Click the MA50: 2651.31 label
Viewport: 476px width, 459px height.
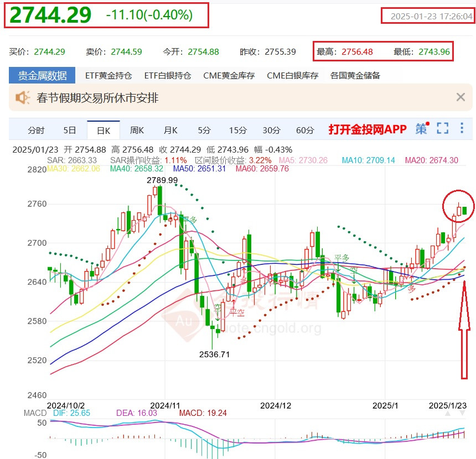click(199, 169)
